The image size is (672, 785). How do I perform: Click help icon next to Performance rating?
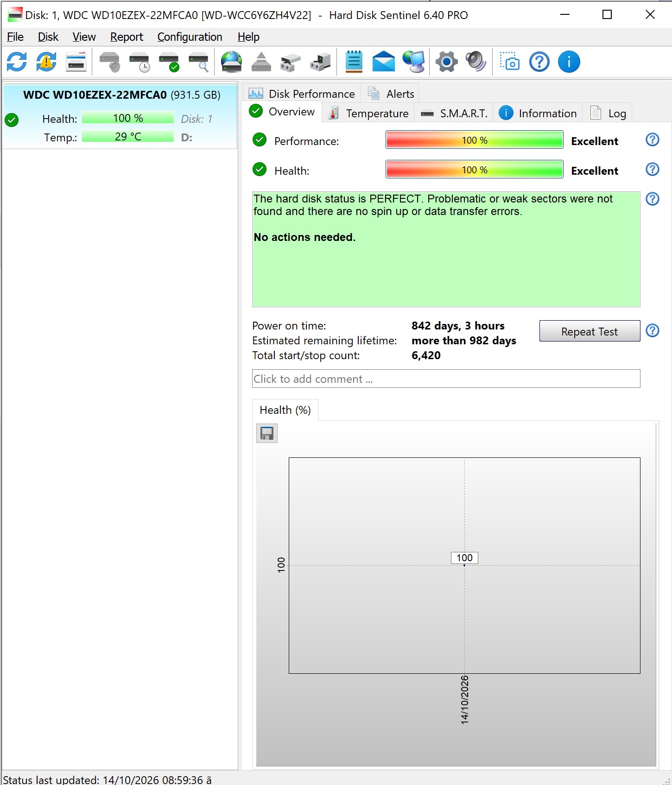(653, 139)
